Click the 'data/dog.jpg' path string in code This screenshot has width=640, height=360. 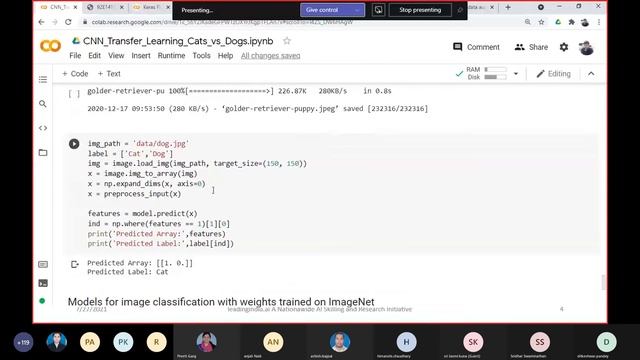coord(161,144)
